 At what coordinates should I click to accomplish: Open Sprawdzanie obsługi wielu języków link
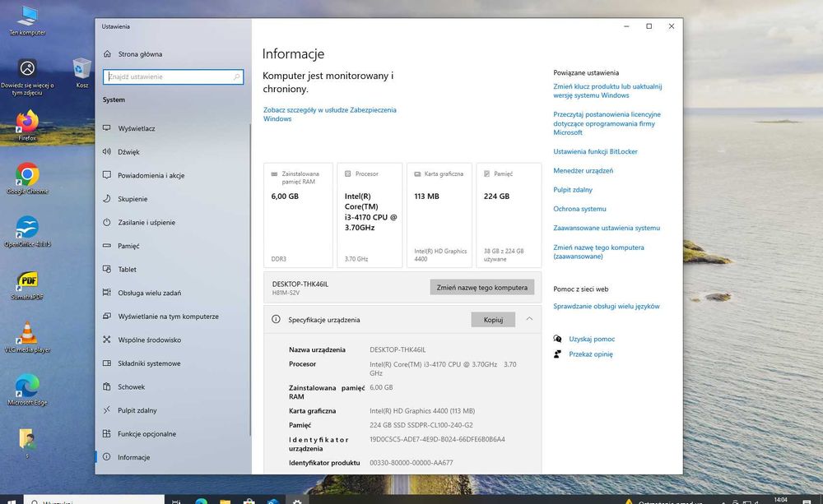(607, 307)
